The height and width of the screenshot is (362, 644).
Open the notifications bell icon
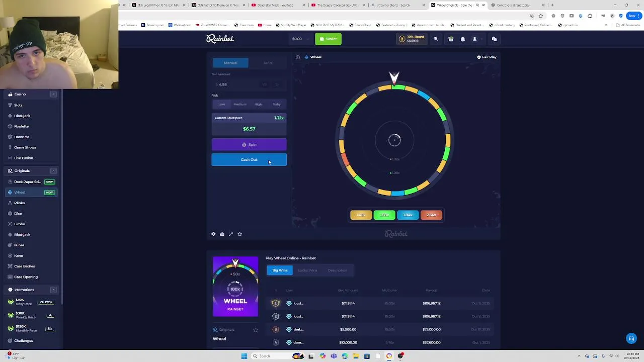pyautogui.click(x=463, y=39)
